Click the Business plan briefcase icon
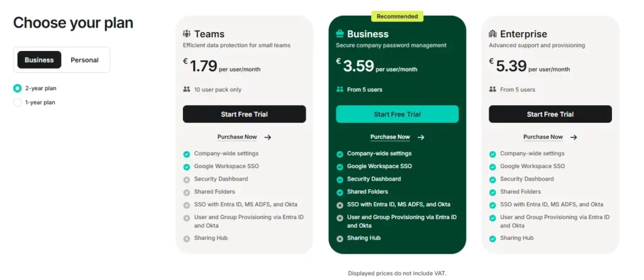This screenshot has height=280, width=644. pyautogui.click(x=340, y=34)
